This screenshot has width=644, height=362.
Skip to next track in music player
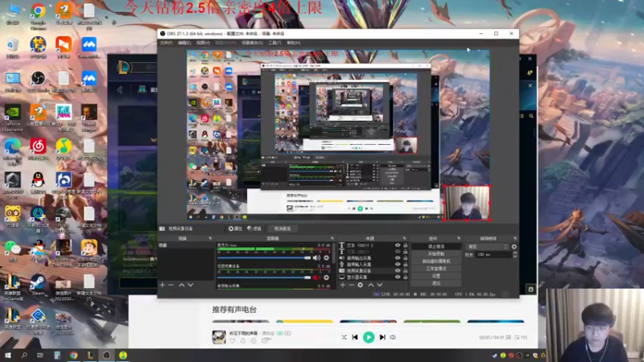[x=382, y=337]
